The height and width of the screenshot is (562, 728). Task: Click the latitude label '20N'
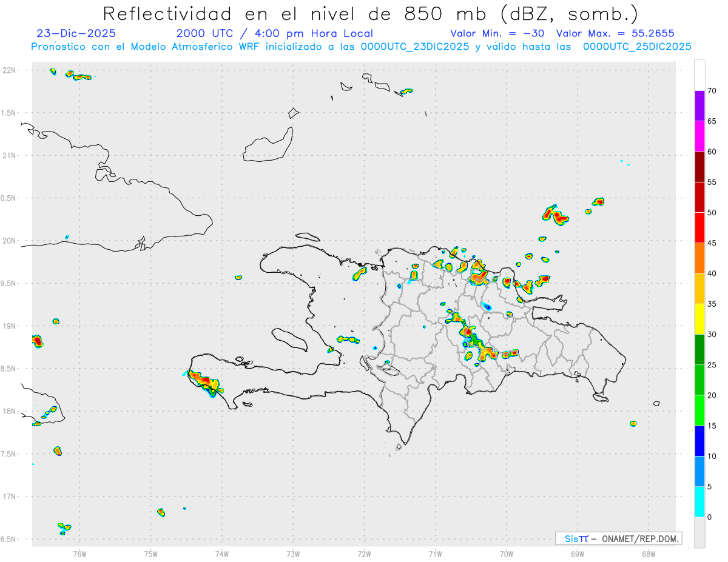point(10,241)
